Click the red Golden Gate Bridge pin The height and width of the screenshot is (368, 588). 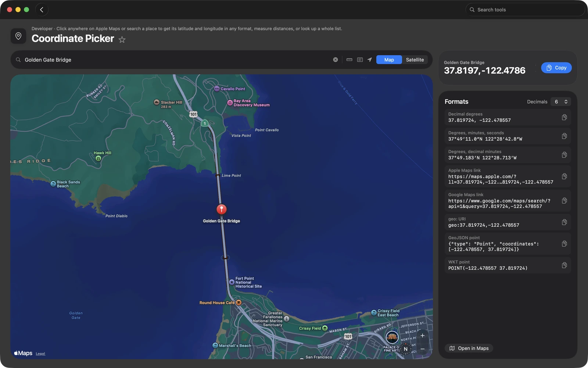point(222,209)
